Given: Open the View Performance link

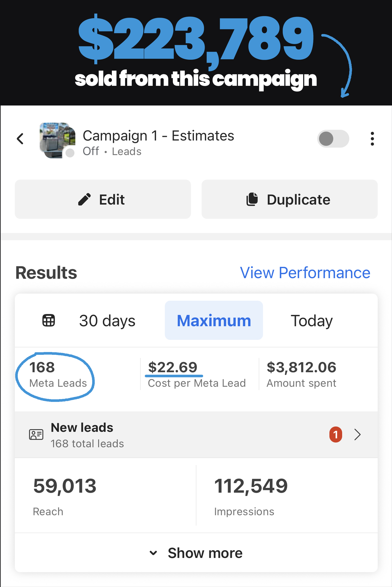Looking at the screenshot, I should [x=305, y=273].
